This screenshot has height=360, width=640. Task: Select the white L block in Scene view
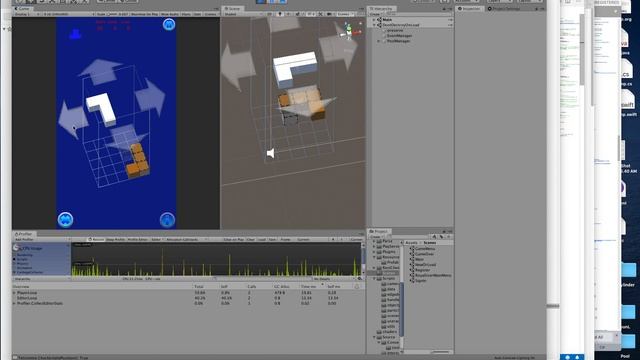click(x=295, y=69)
